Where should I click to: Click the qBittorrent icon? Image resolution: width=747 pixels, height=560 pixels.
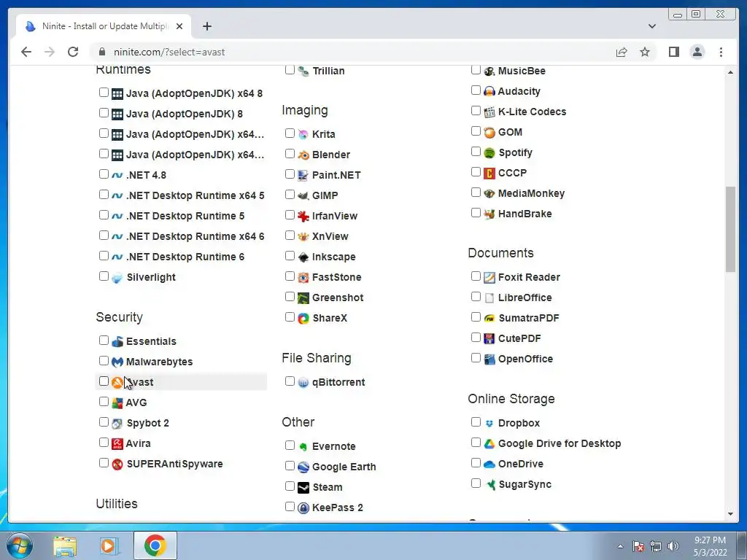303,382
